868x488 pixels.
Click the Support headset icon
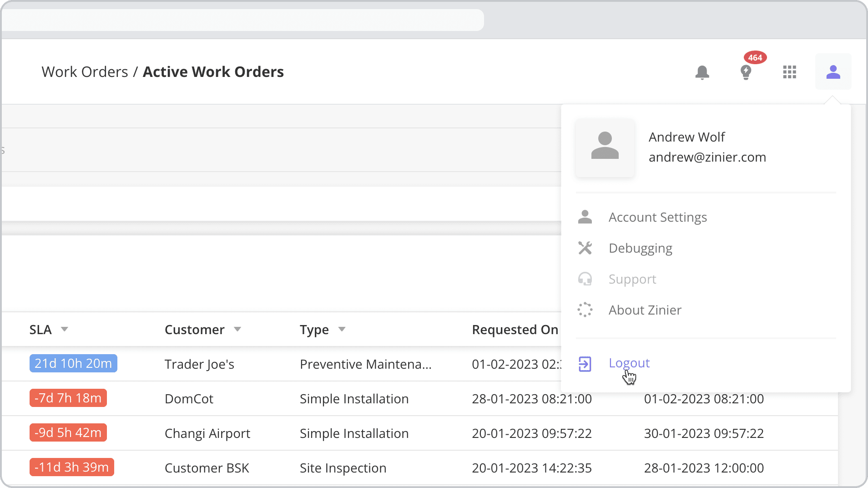click(585, 279)
